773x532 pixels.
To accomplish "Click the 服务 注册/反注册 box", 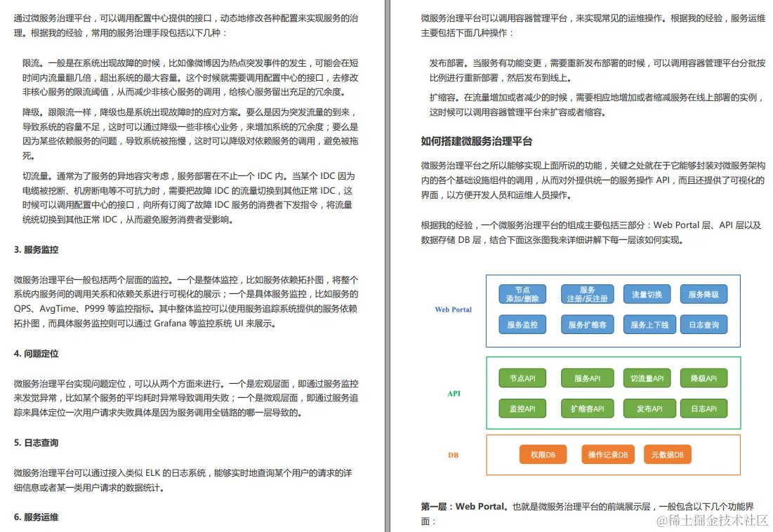I will 587,294.
